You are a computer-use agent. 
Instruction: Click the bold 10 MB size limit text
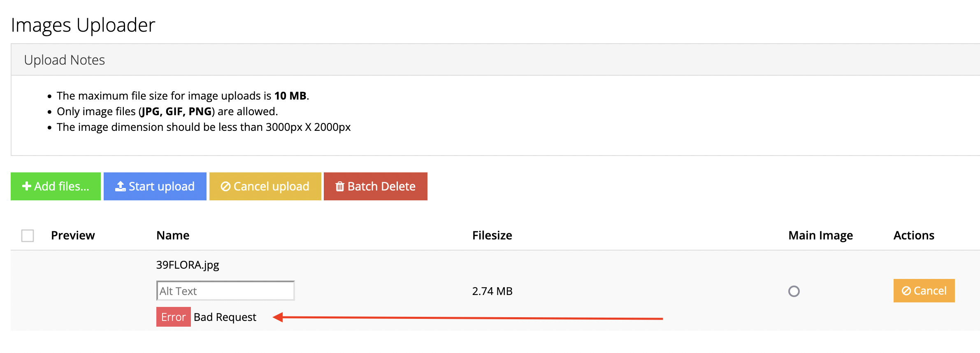point(290,96)
